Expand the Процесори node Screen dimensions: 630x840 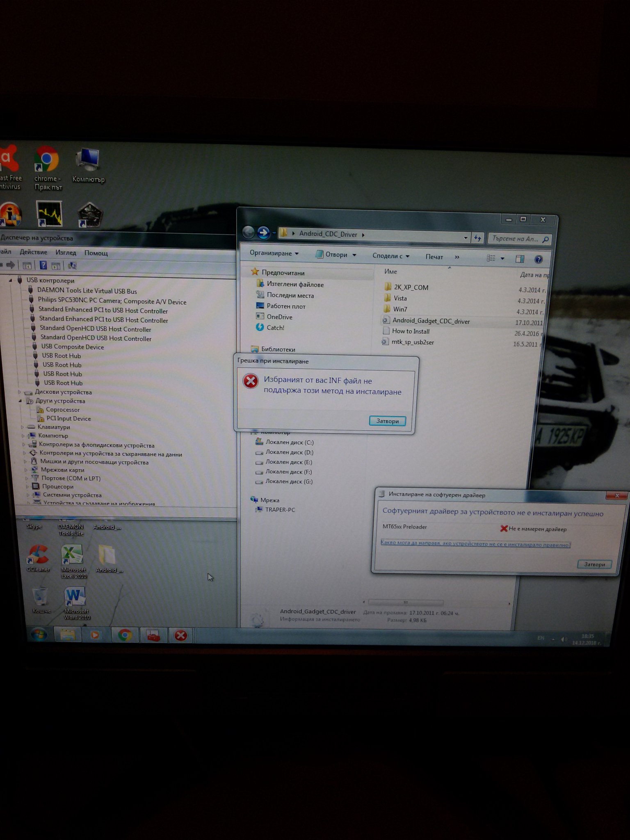point(28,486)
